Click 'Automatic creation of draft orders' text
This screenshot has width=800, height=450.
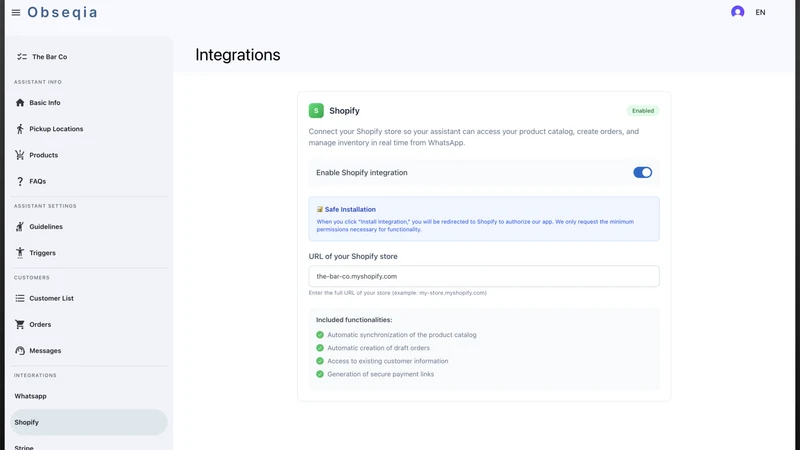(379, 348)
